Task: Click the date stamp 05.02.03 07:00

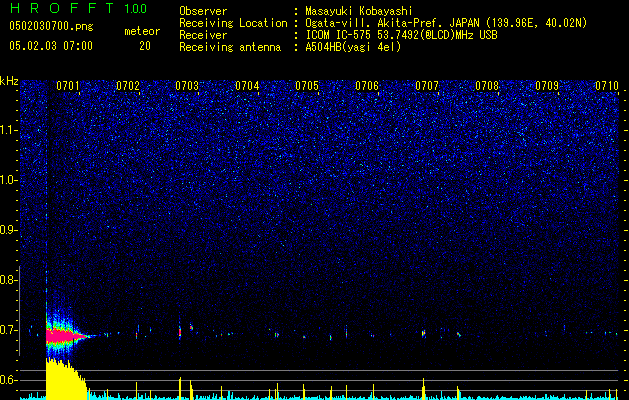Action: [51, 46]
